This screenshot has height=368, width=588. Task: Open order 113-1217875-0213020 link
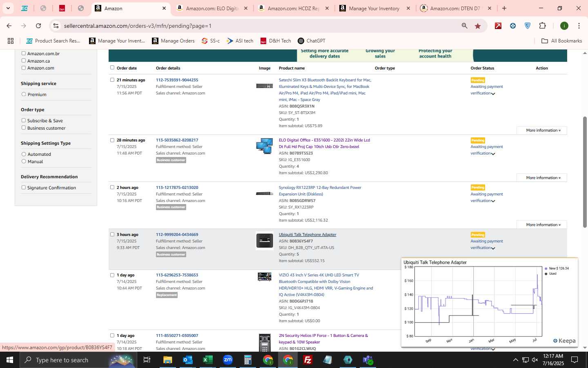coord(177,187)
